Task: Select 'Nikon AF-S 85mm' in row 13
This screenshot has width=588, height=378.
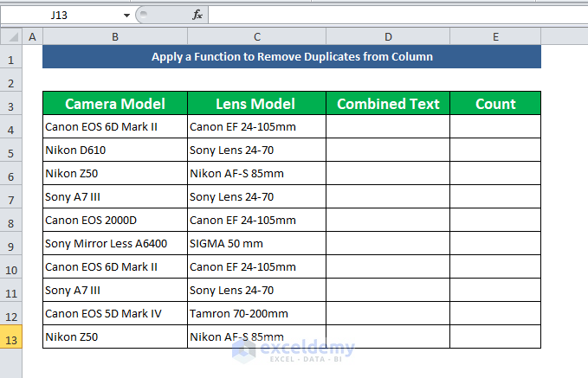Action: pos(257,336)
